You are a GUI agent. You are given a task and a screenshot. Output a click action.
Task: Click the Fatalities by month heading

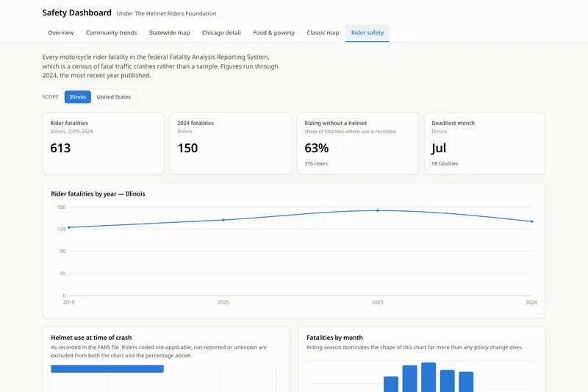pyautogui.click(x=334, y=338)
